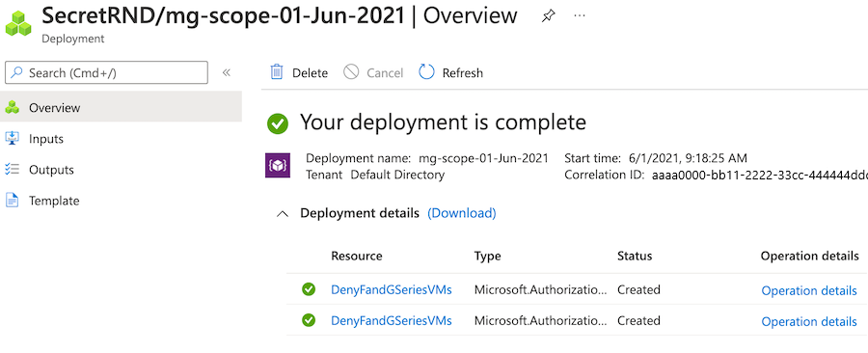Click the Created status in first row
The width and height of the screenshot is (868, 353).
coord(638,289)
